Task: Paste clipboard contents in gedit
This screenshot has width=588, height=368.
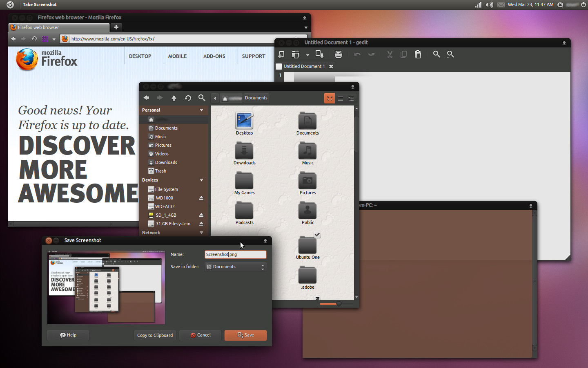Action: click(418, 54)
